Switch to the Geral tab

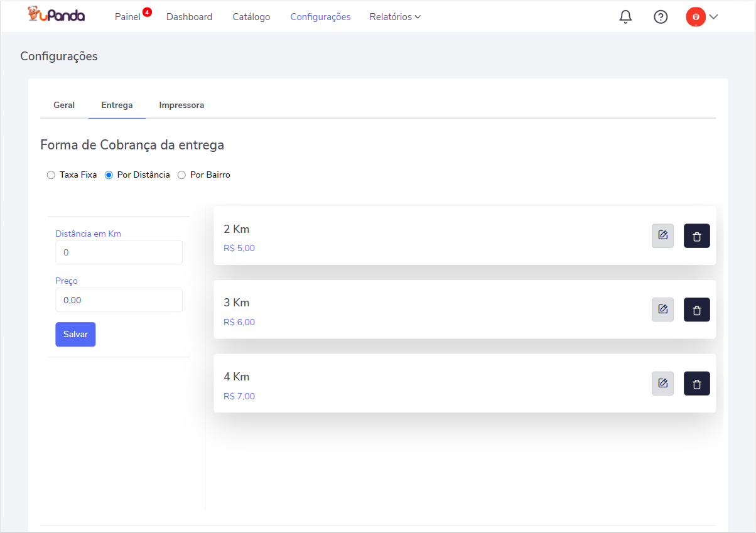64,105
